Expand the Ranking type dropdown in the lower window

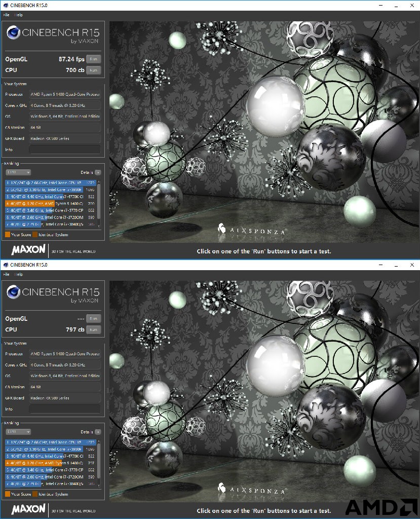coord(18,432)
